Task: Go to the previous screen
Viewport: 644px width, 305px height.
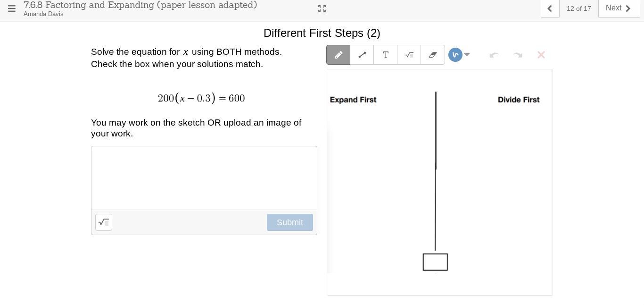Action: 550,8
